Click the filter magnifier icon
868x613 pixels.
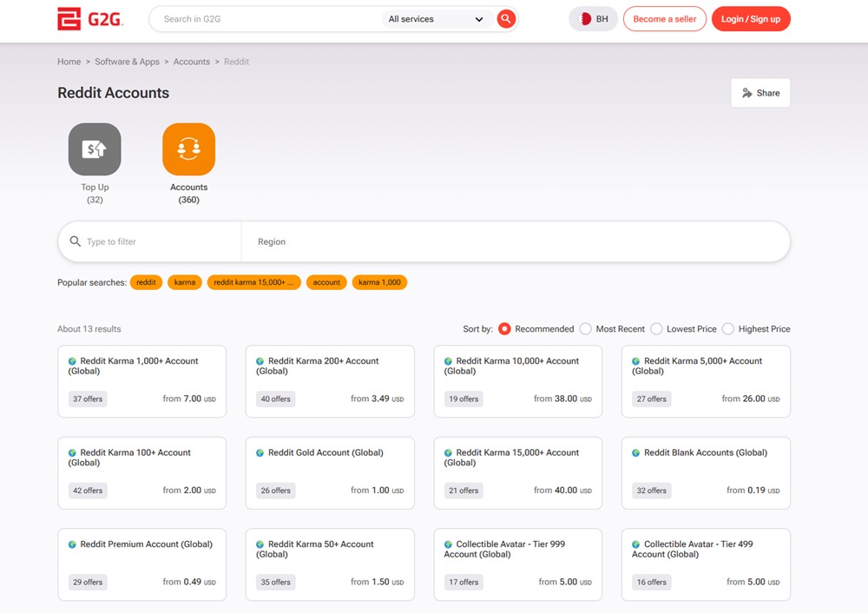[76, 242]
